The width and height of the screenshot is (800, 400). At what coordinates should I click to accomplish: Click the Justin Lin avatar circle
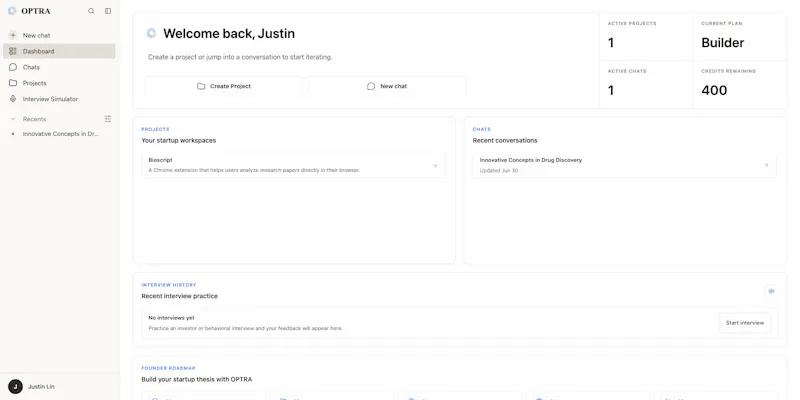coord(15,387)
